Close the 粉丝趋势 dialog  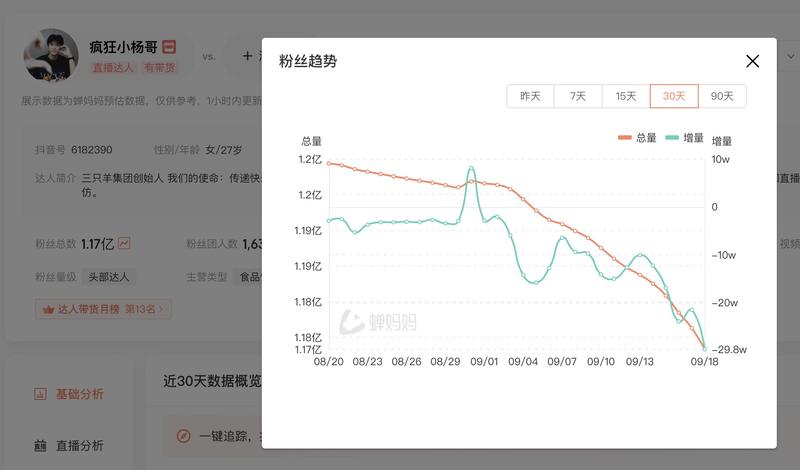[752, 61]
